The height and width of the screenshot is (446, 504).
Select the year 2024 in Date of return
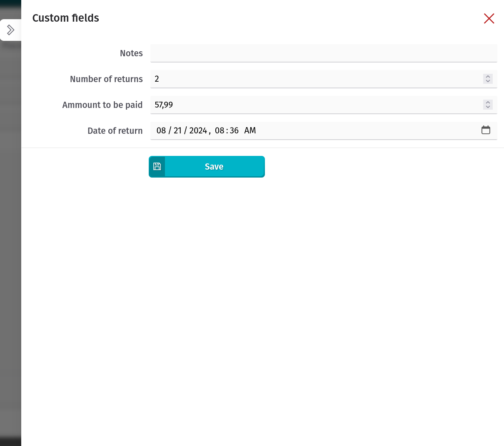pos(198,131)
